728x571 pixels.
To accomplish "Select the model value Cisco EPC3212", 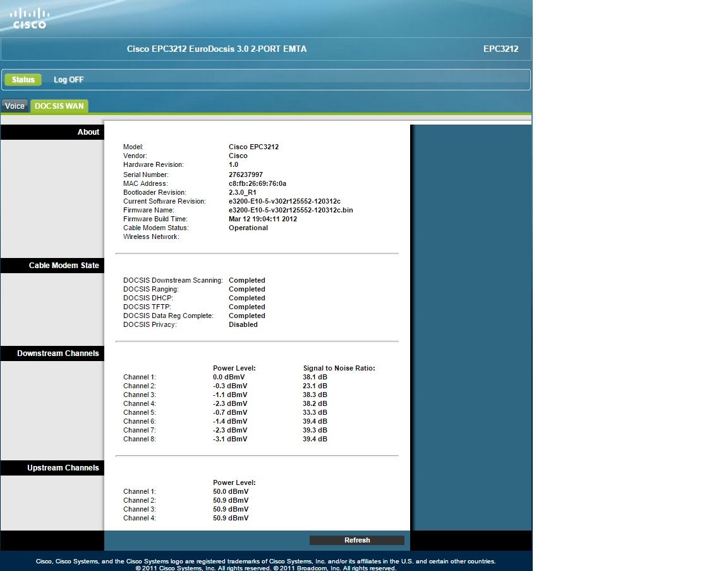I will pyautogui.click(x=253, y=147).
